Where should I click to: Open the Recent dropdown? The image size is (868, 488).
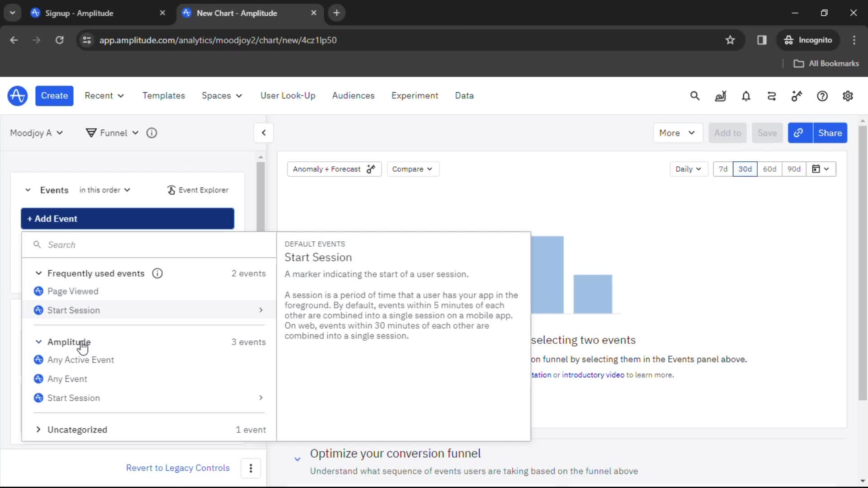(x=104, y=96)
